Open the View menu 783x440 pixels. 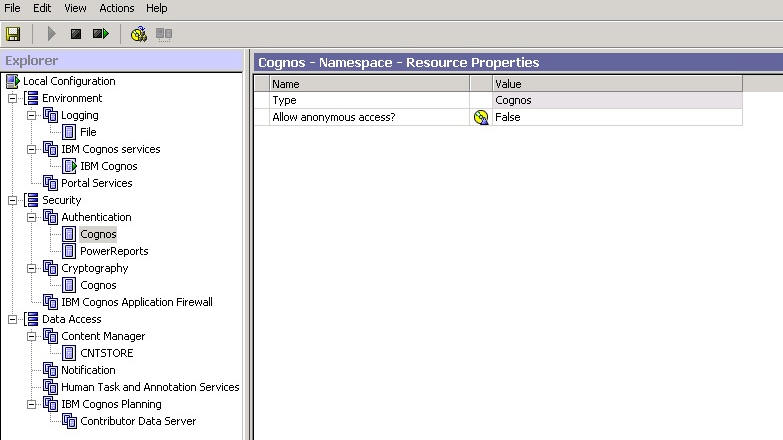[75, 8]
